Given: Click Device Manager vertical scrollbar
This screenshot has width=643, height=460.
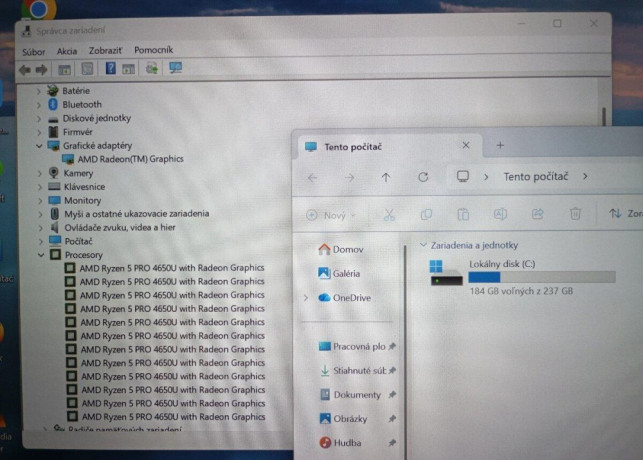Looking at the screenshot, I should point(604,117).
